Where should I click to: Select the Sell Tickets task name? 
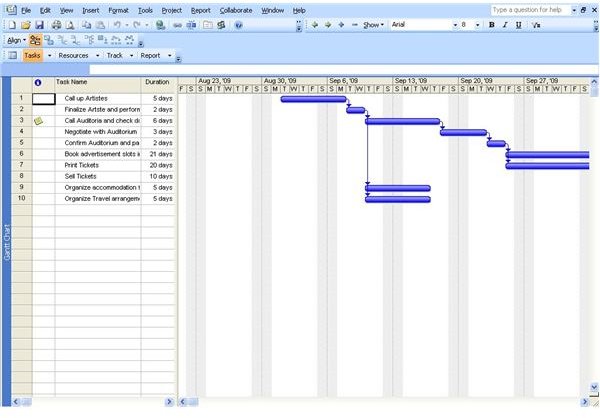click(80, 176)
